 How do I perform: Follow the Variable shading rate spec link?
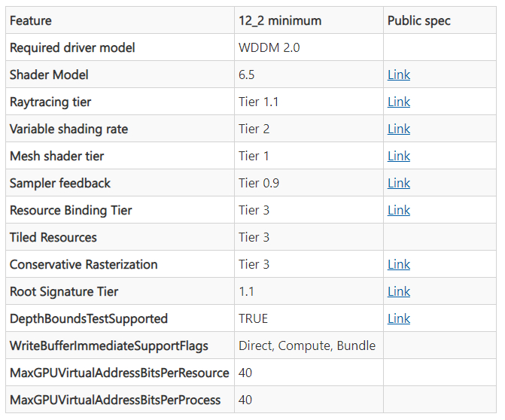pyautogui.click(x=399, y=129)
